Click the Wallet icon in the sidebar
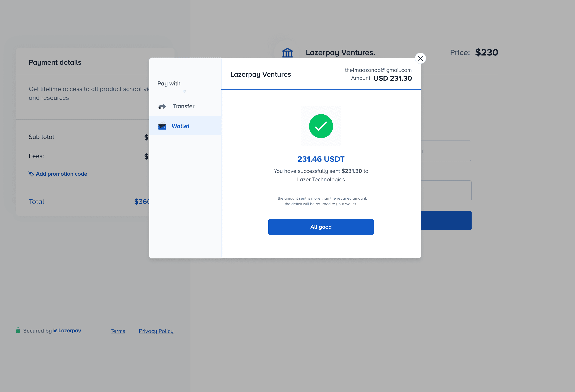 point(162,126)
